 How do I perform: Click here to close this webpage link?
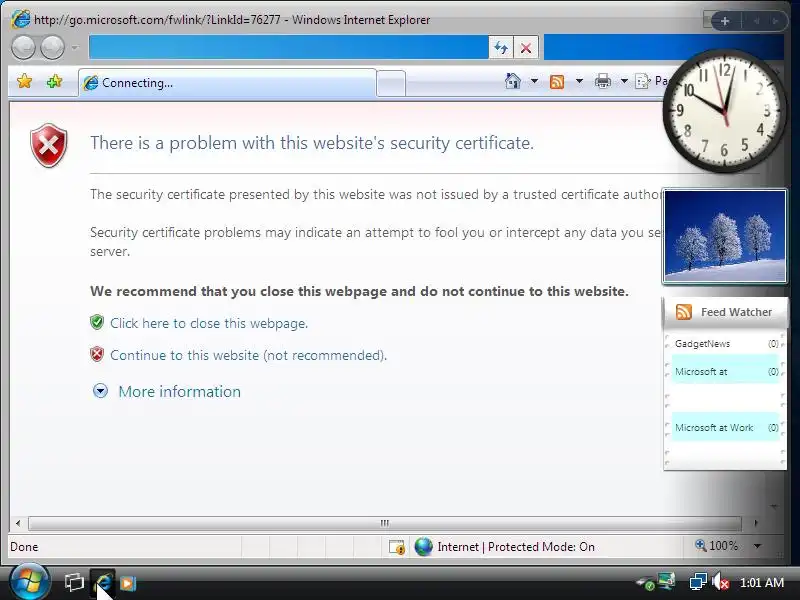tap(209, 323)
